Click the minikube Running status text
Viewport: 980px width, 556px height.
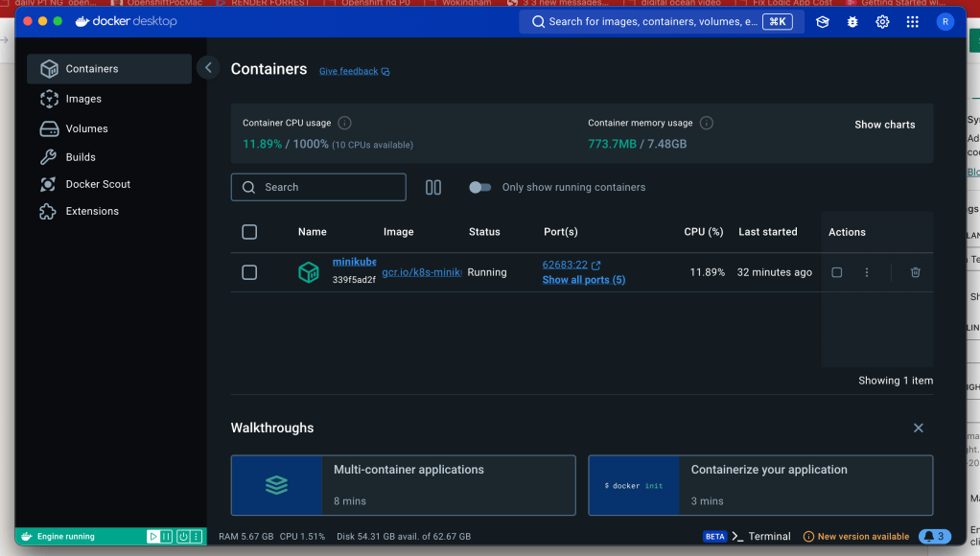click(487, 272)
